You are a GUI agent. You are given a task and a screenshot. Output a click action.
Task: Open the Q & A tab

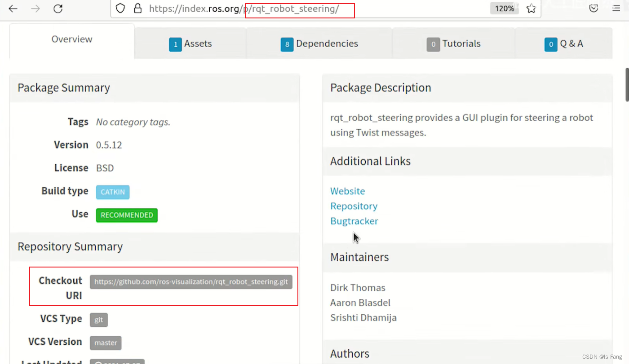point(564,44)
